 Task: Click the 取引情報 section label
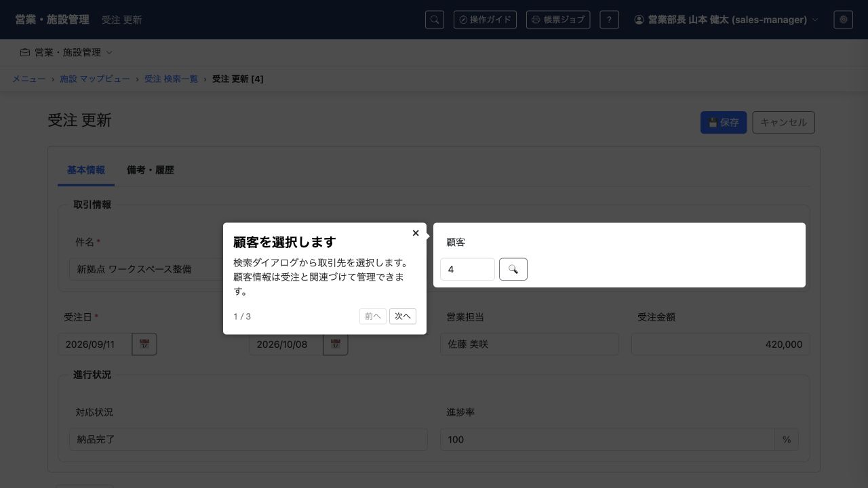[92, 205]
